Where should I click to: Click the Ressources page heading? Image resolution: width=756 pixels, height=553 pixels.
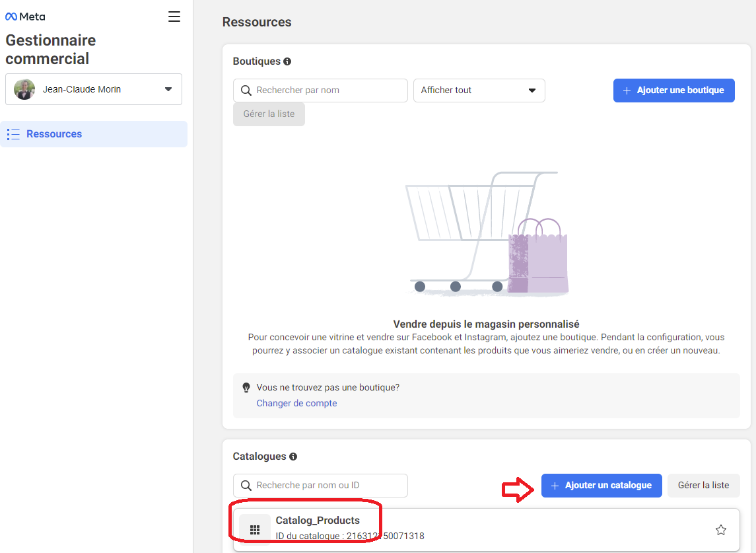click(257, 22)
